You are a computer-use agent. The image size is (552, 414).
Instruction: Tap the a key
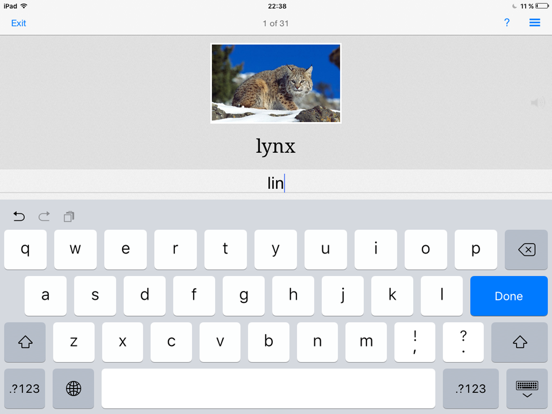click(x=45, y=296)
